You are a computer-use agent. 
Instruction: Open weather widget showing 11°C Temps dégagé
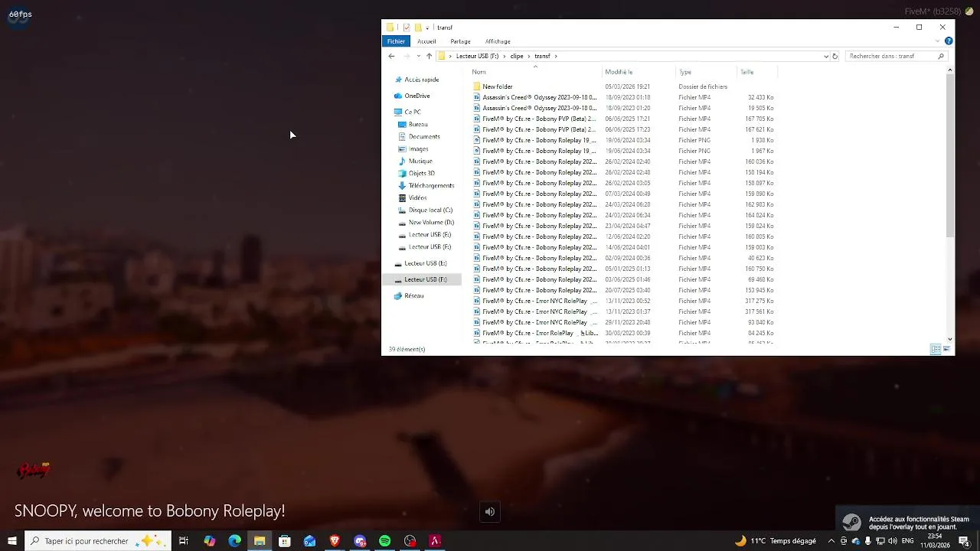[x=776, y=541]
